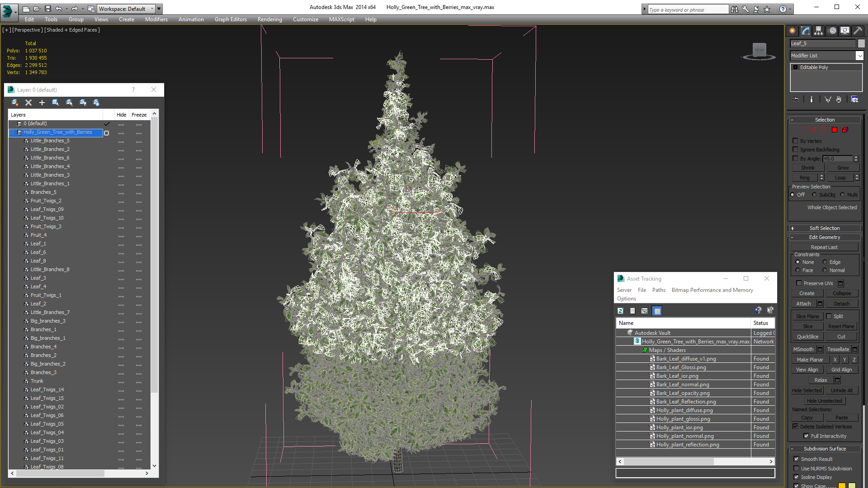The width and height of the screenshot is (868, 488).
Task: Click Refresh icon in Asset Tracking
Action: 620,311
